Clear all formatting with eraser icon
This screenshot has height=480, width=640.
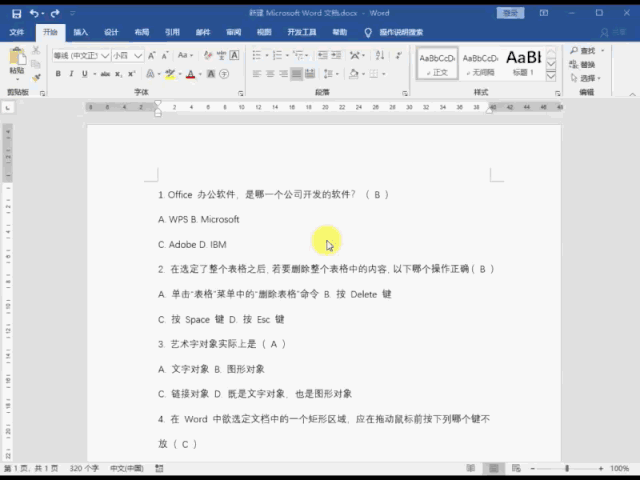click(x=208, y=55)
